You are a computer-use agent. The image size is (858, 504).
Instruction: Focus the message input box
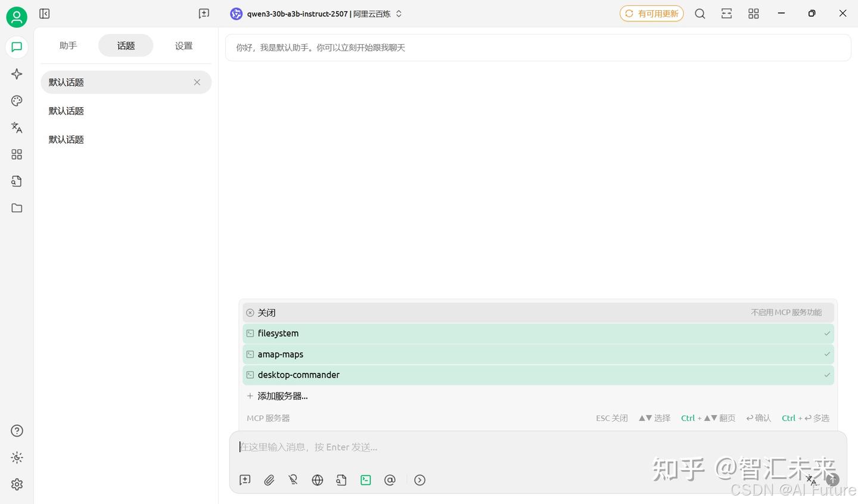(x=538, y=447)
